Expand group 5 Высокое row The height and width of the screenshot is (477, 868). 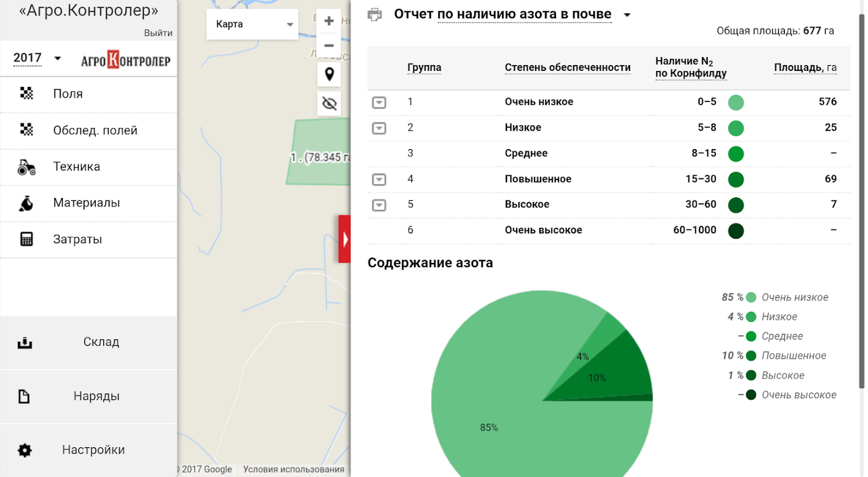point(379,205)
